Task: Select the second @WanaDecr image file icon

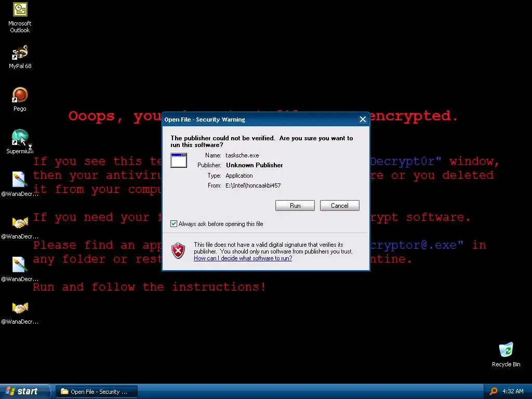Action: (20, 270)
